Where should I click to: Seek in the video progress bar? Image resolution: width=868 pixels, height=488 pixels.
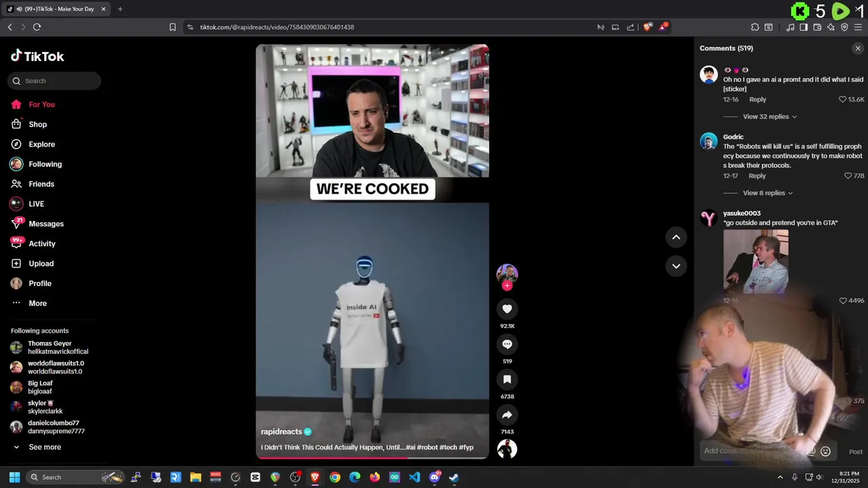[372, 457]
